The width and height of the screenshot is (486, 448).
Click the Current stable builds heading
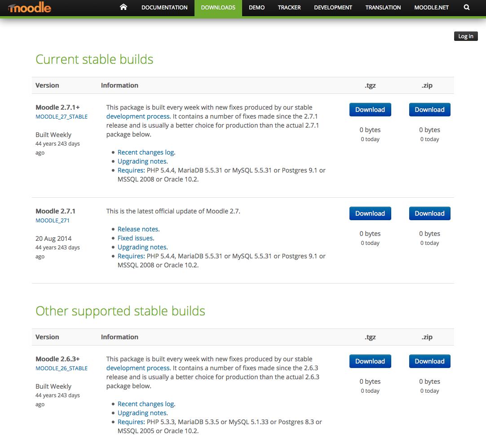click(x=94, y=59)
